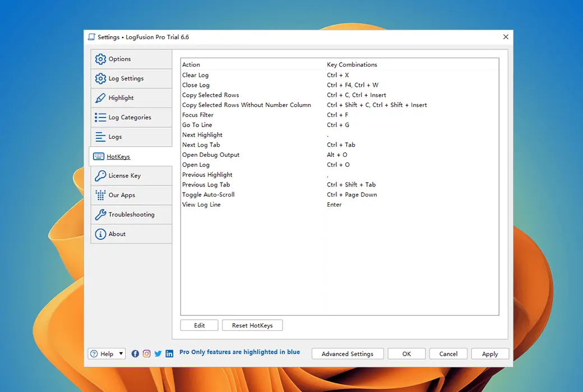Select the Open Log row
The image size is (583, 392).
click(340, 165)
